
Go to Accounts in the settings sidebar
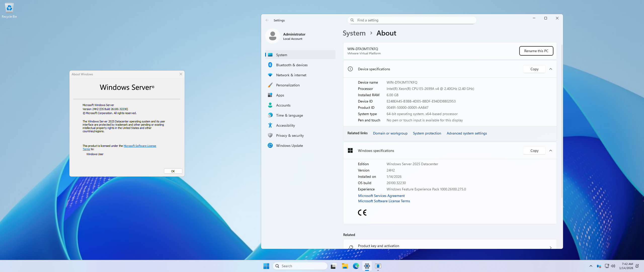coord(283,105)
